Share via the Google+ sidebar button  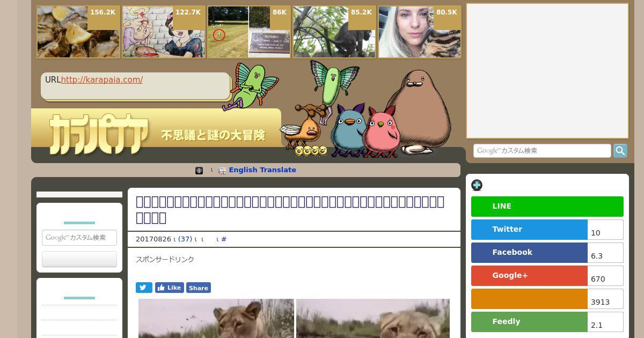point(529,276)
